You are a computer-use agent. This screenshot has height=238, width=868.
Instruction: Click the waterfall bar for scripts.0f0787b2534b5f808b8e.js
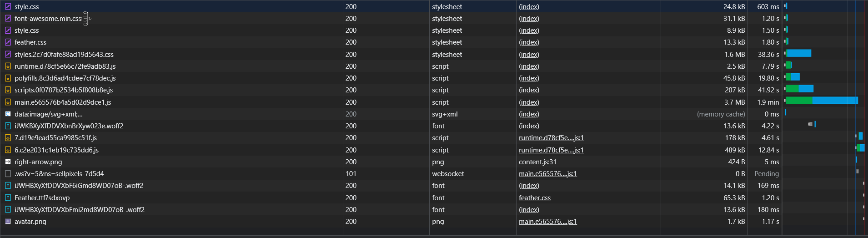[799, 89]
